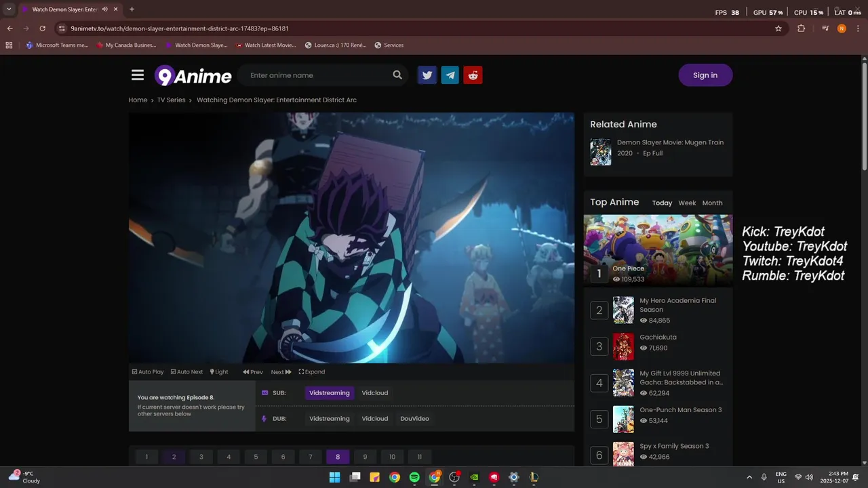Screen dimensions: 868x488
Task: Go back with browser back arrow
Action: coord(9,28)
